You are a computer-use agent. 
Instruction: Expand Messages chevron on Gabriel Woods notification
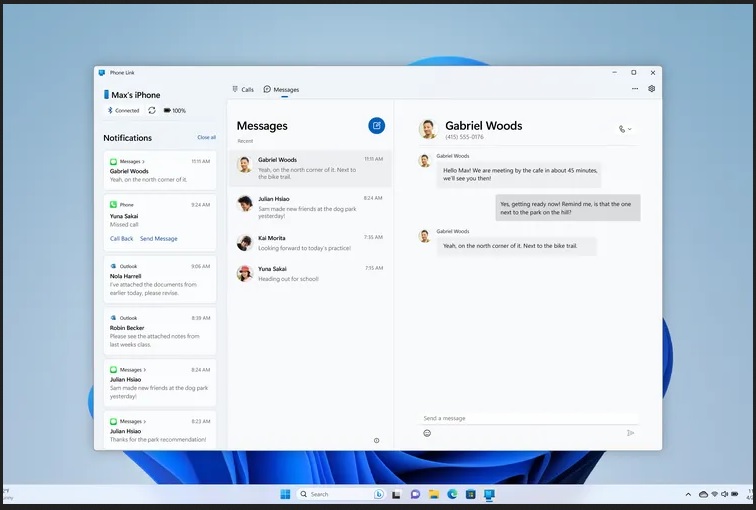(143, 161)
